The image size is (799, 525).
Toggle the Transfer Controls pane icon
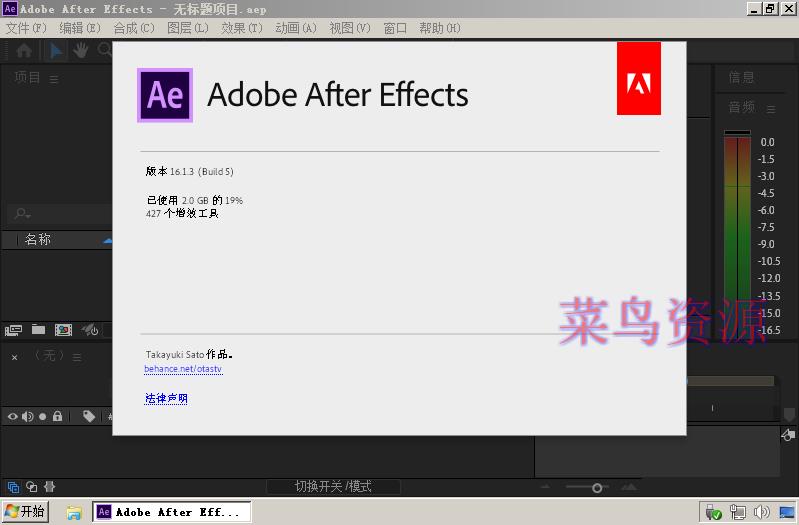tap(32, 487)
